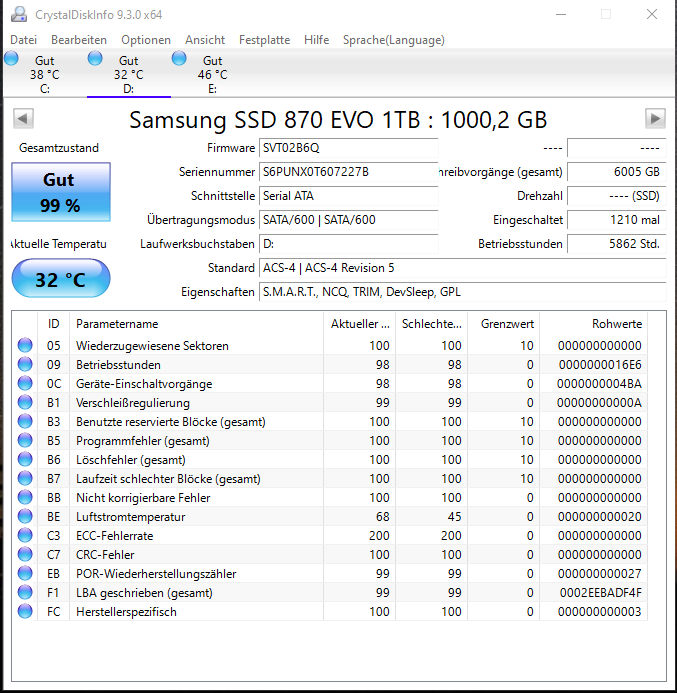Click status orb for Herstellerspezifisch
The width and height of the screenshot is (677, 693).
(x=25, y=611)
